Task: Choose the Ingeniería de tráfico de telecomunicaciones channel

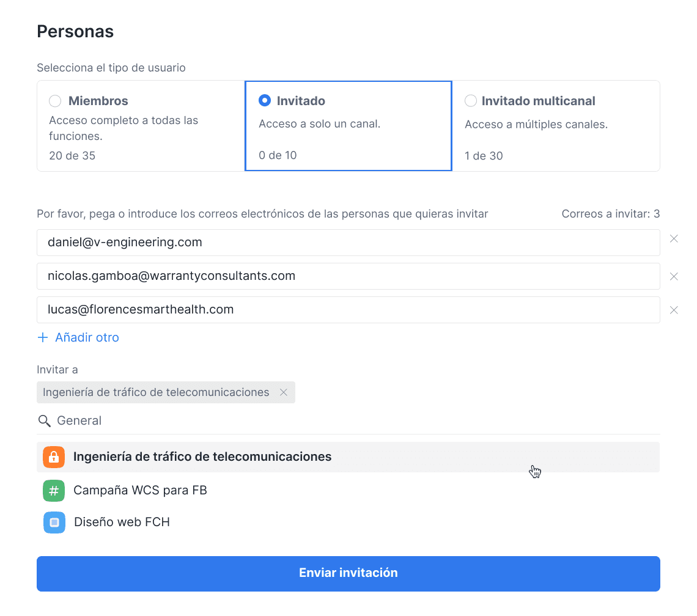Action: pos(202,456)
